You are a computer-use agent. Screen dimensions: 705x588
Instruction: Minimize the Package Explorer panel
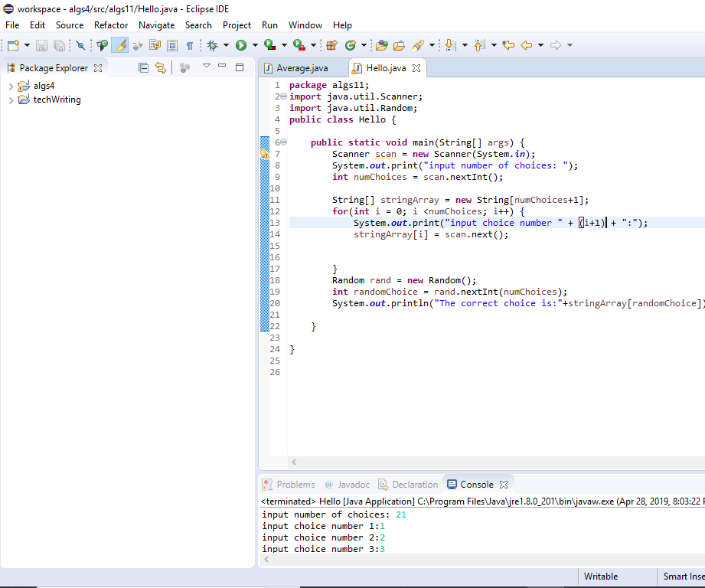click(222, 67)
